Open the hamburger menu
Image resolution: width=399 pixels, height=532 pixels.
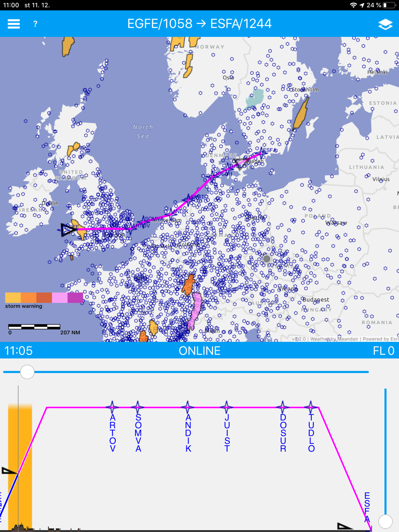13,24
